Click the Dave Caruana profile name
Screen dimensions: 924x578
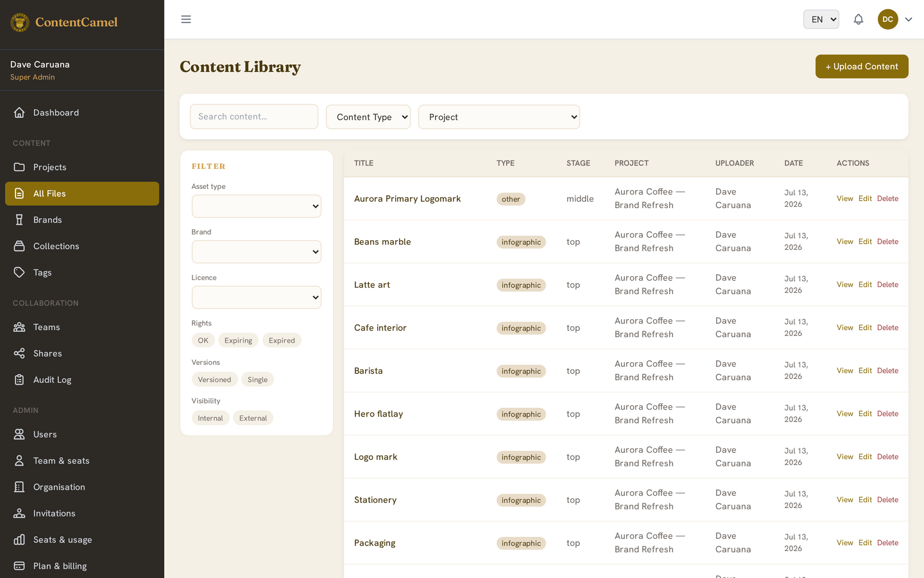[40, 64]
